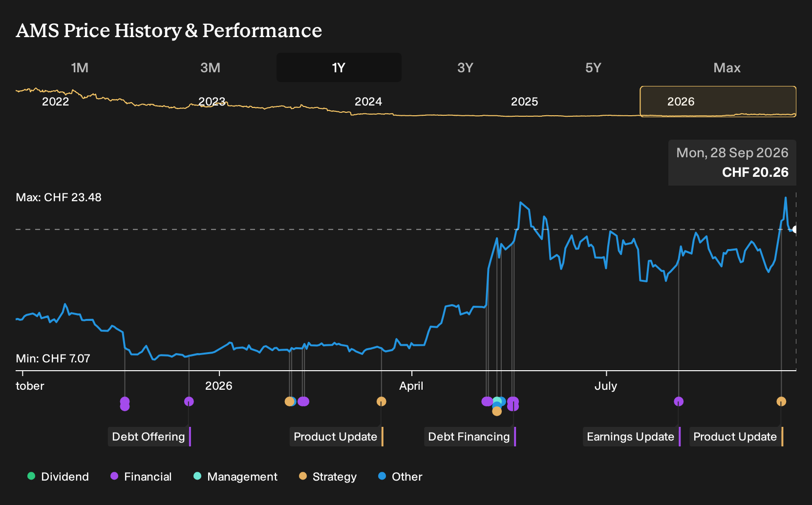
Task: Open the Debt Financing event label
Action: click(470, 437)
